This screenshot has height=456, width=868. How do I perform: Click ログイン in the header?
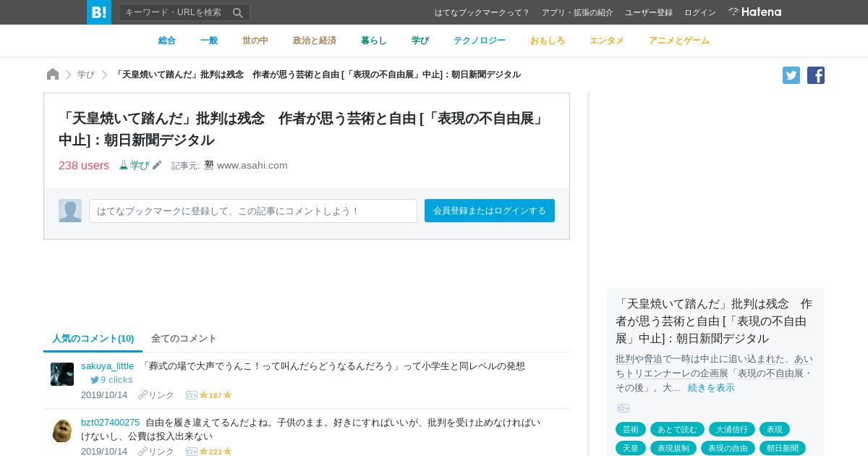(700, 12)
